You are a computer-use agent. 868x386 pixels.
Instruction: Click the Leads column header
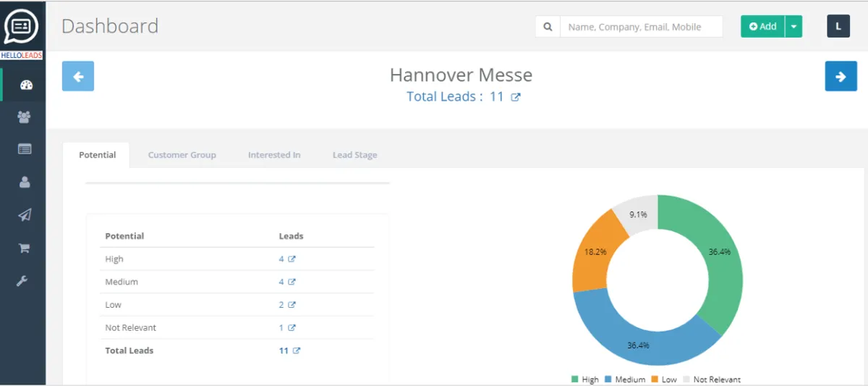291,236
